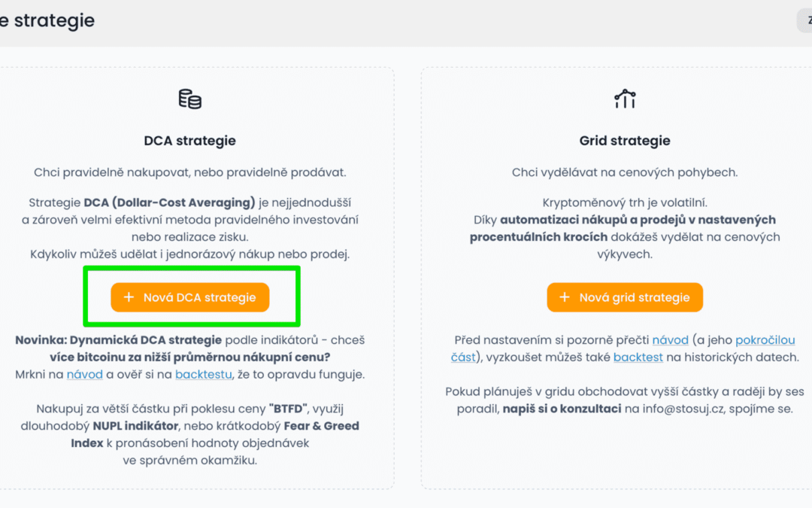Click the Chci vydělávat na cenových pohybech line
This screenshot has height=508, width=812.
(x=625, y=172)
